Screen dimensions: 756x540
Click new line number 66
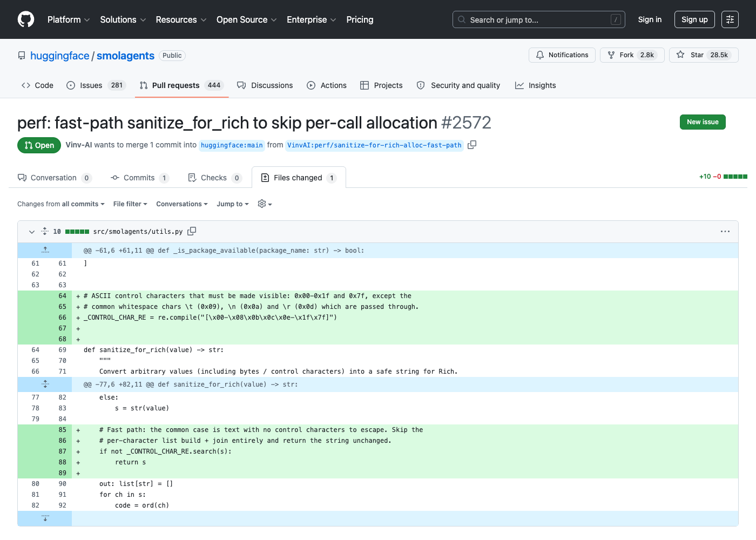[x=62, y=318]
